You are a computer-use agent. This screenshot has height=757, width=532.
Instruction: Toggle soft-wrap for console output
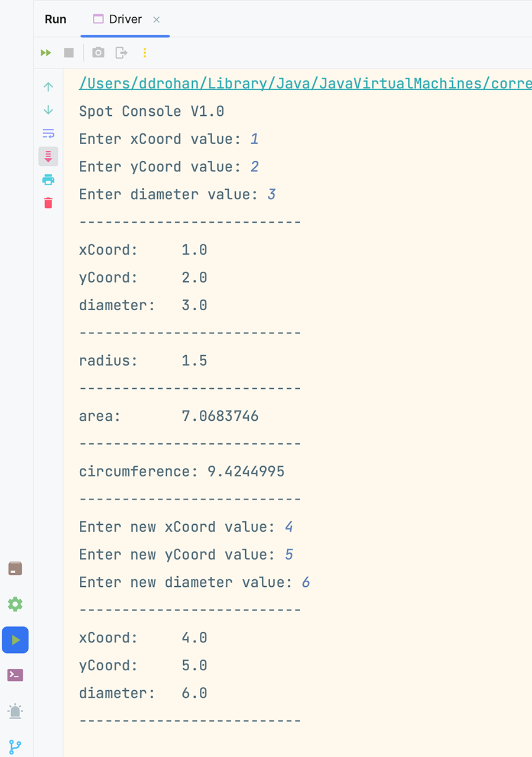pos(48,134)
